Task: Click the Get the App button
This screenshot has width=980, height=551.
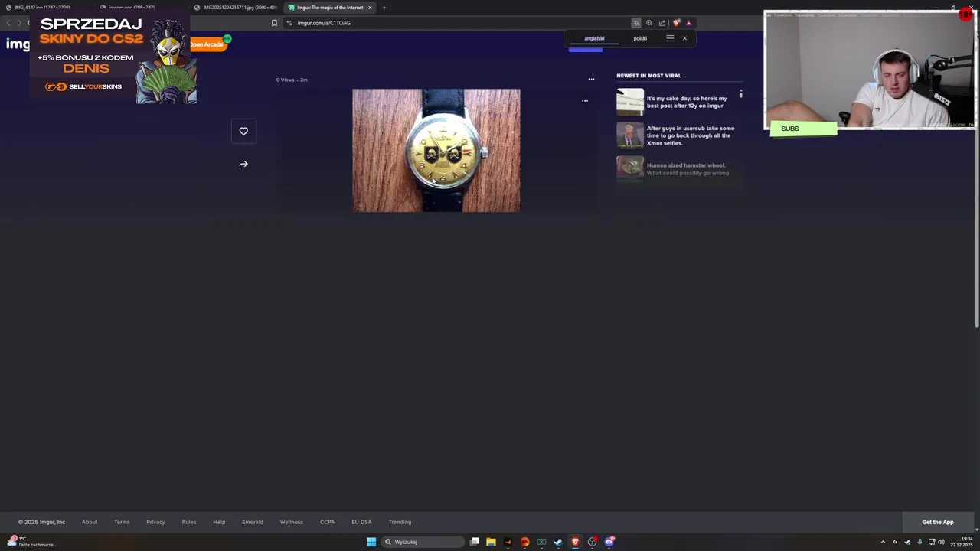Action: coord(938,522)
